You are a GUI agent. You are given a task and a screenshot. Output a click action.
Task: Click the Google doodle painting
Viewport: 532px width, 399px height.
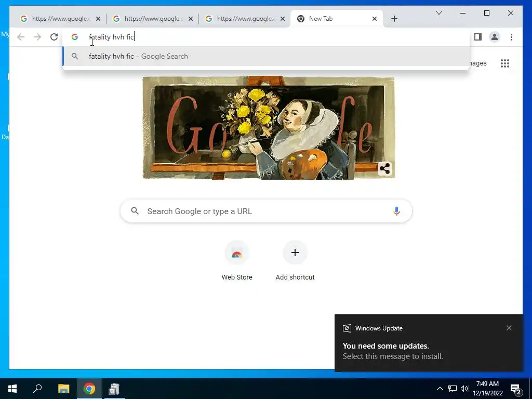(x=269, y=128)
